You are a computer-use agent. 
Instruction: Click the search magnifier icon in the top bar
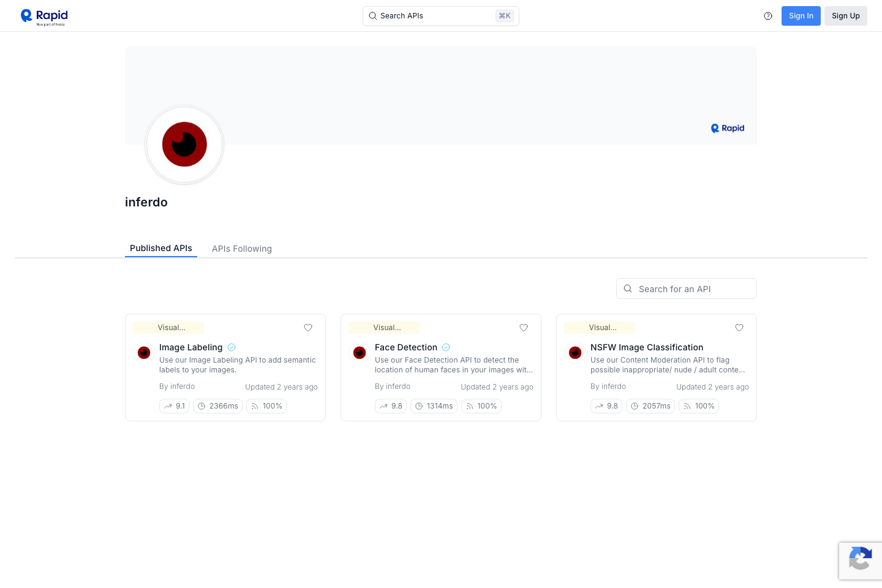click(373, 16)
